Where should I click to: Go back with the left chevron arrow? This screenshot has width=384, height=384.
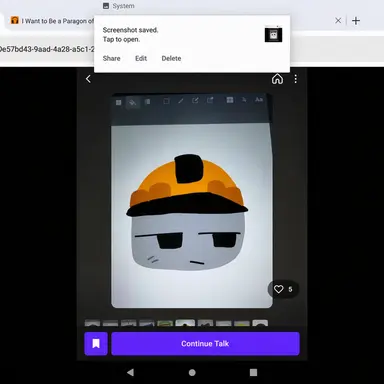pyautogui.click(x=88, y=79)
